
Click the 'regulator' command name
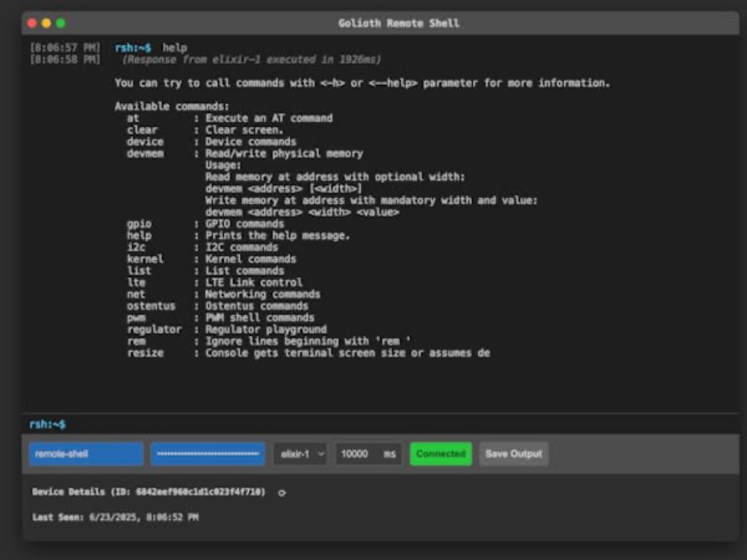(x=155, y=329)
